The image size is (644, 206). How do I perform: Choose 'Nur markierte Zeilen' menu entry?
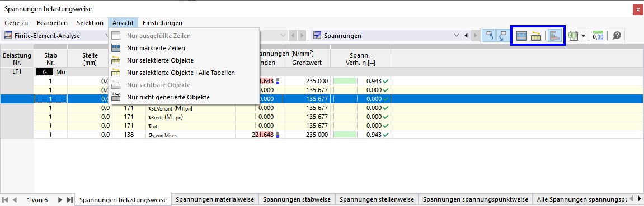[x=184, y=48]
